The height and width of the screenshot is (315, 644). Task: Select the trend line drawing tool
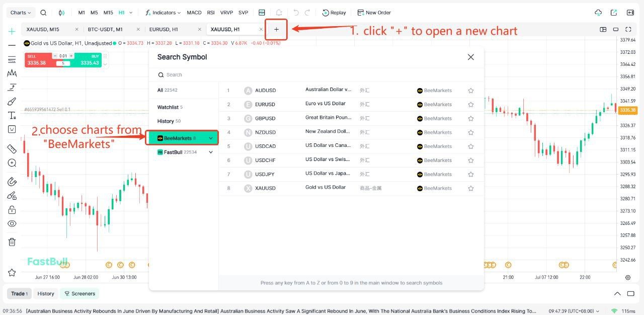point(12,45)
